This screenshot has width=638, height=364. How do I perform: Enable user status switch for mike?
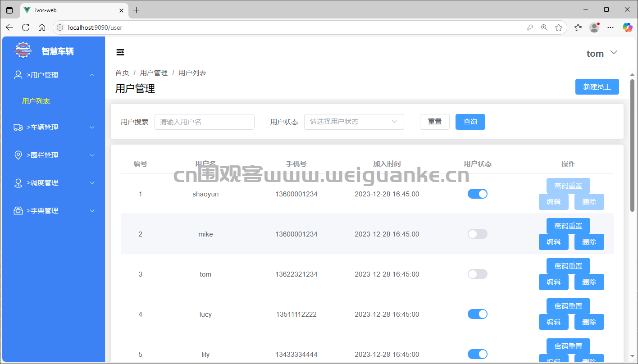pos(478,234)
